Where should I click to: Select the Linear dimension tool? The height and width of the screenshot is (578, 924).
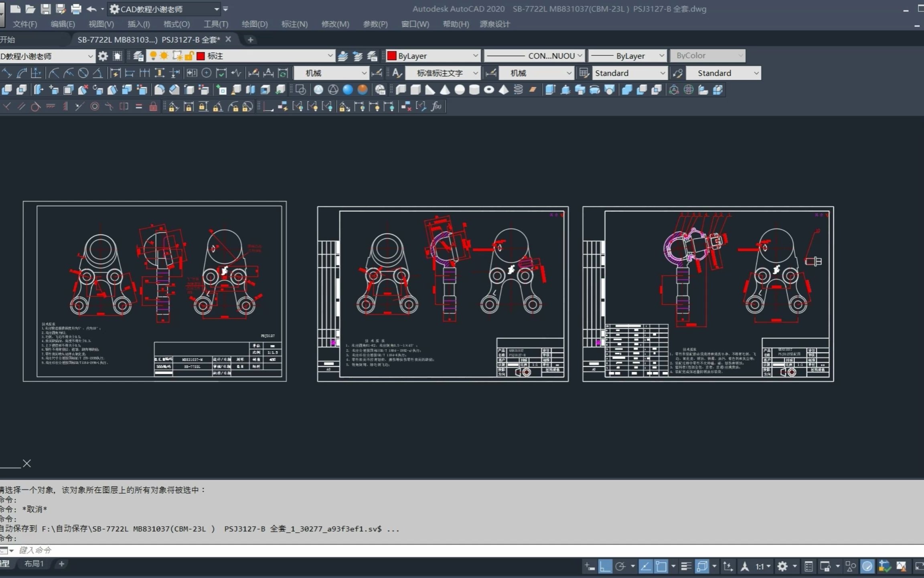[x=7, y=73]
